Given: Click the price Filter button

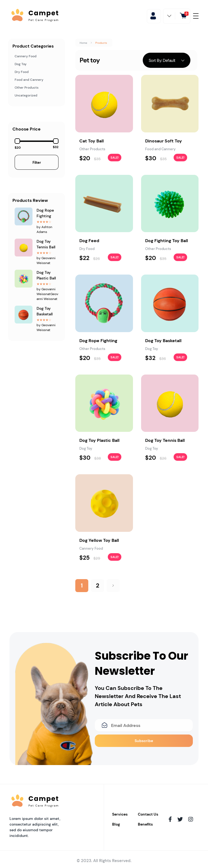Looking at the screenshot, I should pyautogui.click(x=37, y=162).
